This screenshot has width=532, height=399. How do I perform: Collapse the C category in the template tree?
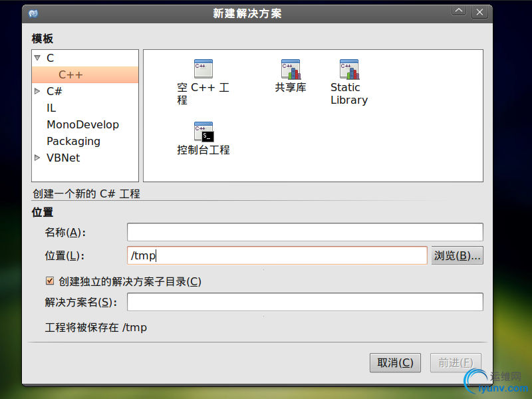[37, 58]
